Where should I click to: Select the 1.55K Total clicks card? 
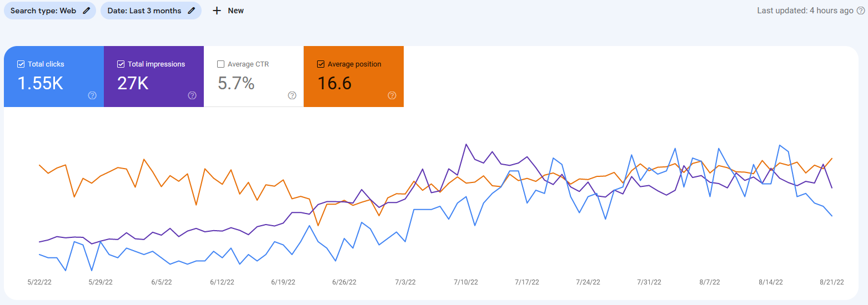coord(54,77)
